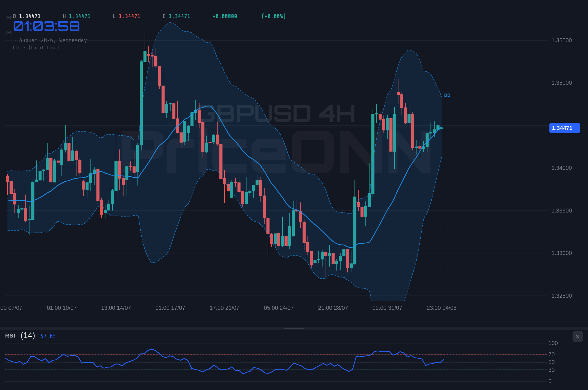Grab the pane divider handle above RSI
588x390 pixels.
coord(294,329)
